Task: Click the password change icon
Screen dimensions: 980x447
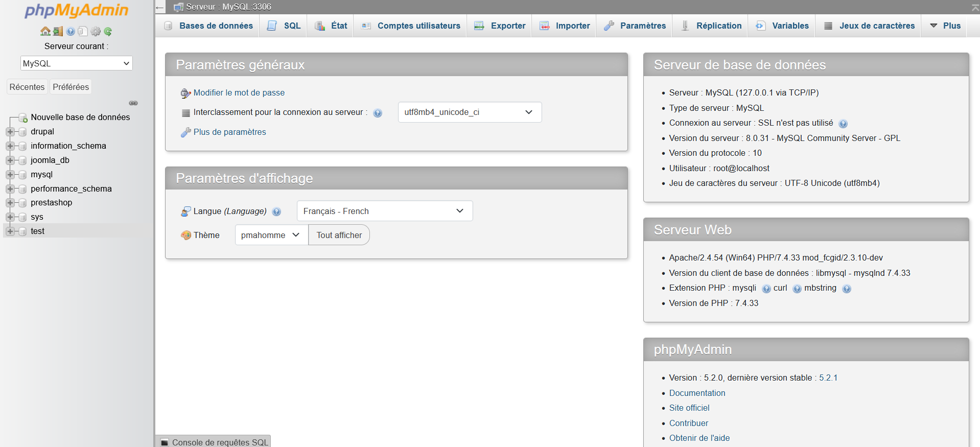Action: (186, 93)
